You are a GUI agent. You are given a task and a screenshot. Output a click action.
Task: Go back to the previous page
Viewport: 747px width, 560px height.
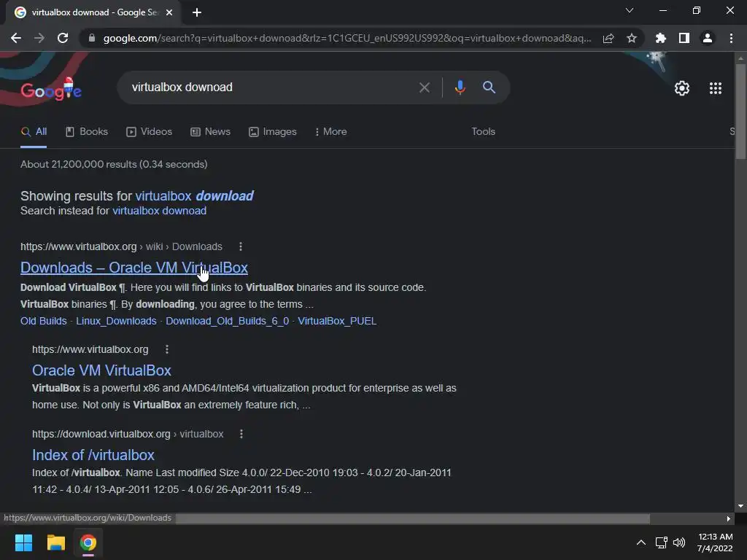16,38
